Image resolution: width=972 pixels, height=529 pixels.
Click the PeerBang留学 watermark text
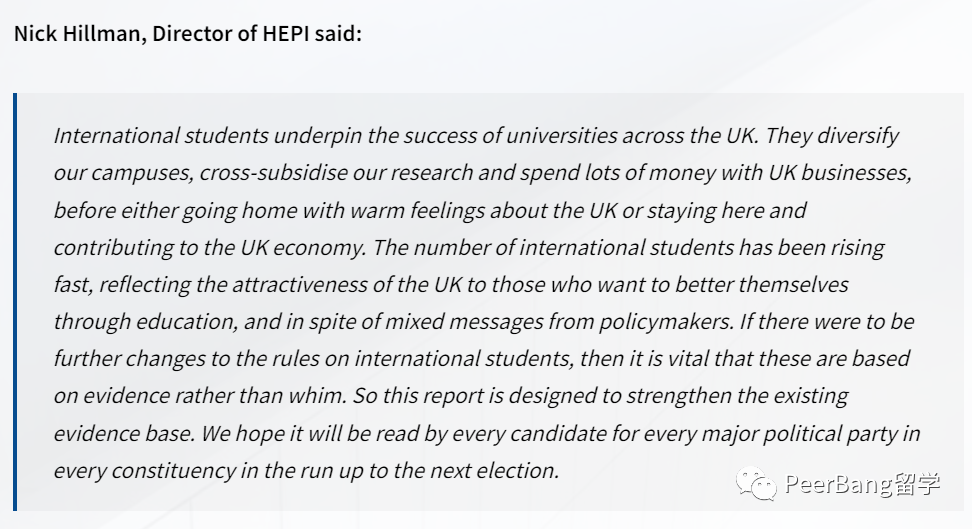pyautogui.click(x=862, y=486)
